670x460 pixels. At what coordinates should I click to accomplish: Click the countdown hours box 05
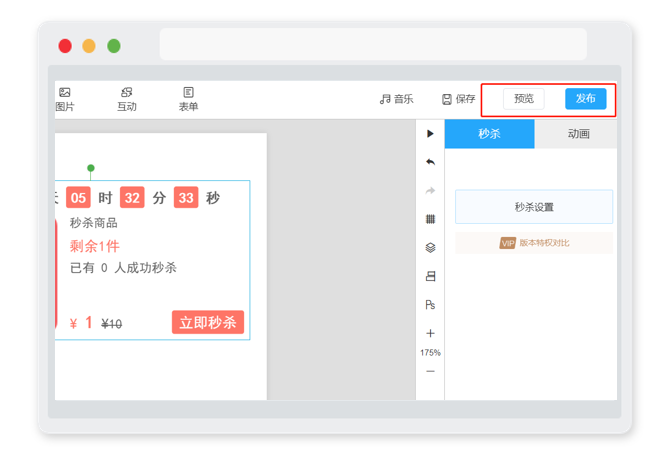[78, 197]
